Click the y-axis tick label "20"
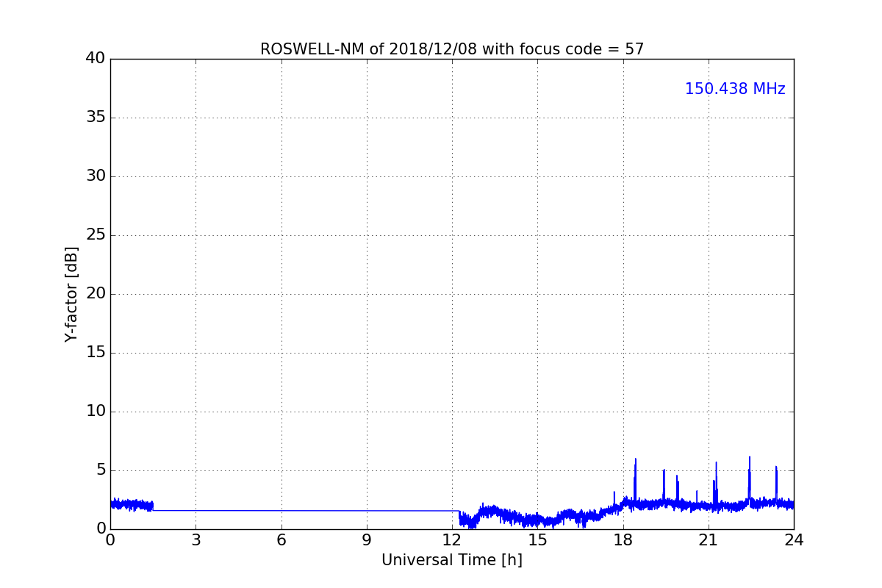The height and width of the screenshot is (588, 882). (96, 293)
